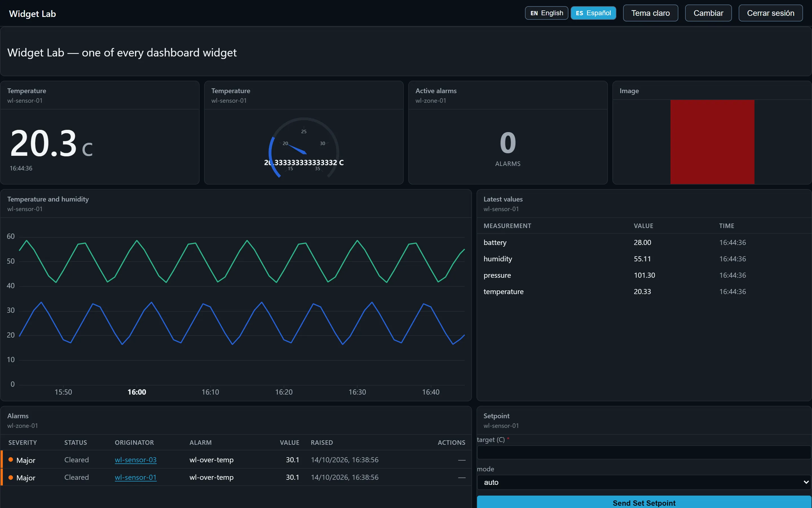Viewport: 812px width, 508px height.
Task: Click the temperature gauge needle dial
Action: tap(304, 148)
